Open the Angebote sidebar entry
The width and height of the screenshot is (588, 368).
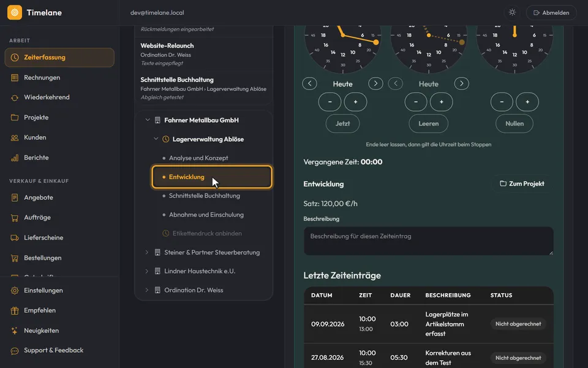pyautogui.click(x=59, y=197)
